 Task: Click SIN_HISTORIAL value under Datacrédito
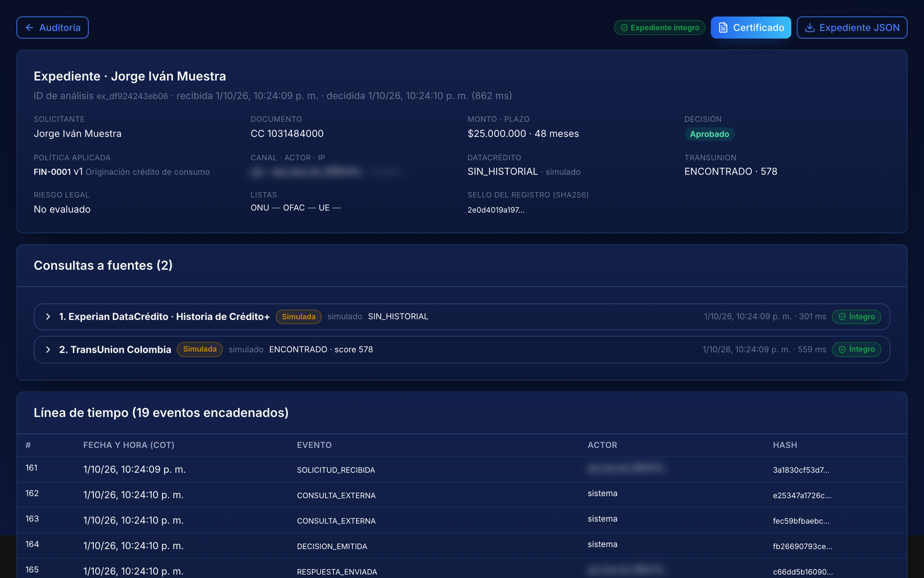tap(503, 172)
